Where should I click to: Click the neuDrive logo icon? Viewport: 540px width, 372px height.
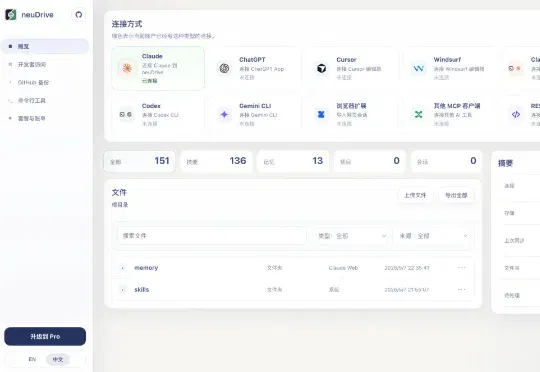[11, 15]
